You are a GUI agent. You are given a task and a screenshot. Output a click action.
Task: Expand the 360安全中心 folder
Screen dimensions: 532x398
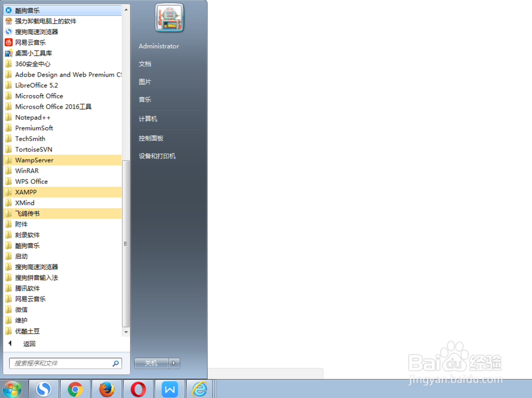tap(62, 64)
